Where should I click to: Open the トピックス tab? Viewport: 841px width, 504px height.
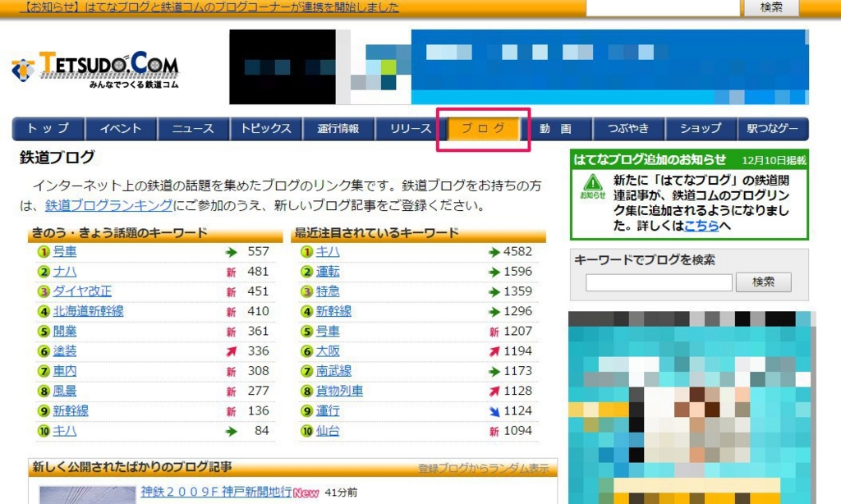[266, 129]
